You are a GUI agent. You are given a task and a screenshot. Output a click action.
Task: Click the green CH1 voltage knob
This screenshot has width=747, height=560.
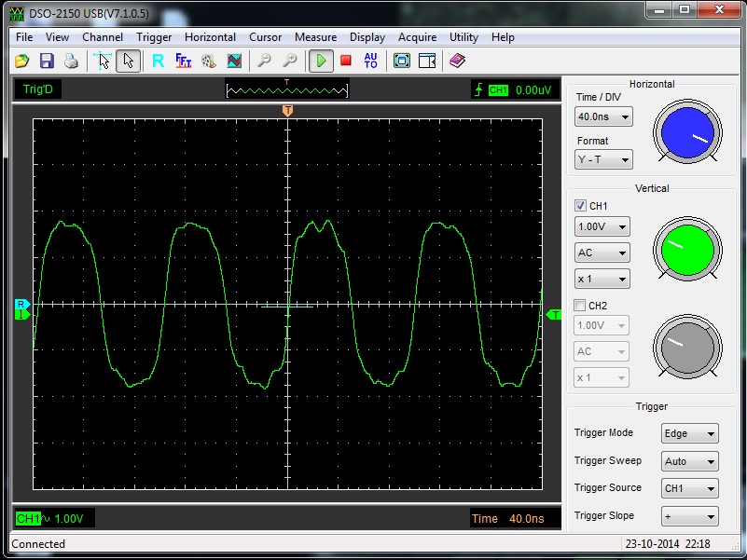(688, 247)
